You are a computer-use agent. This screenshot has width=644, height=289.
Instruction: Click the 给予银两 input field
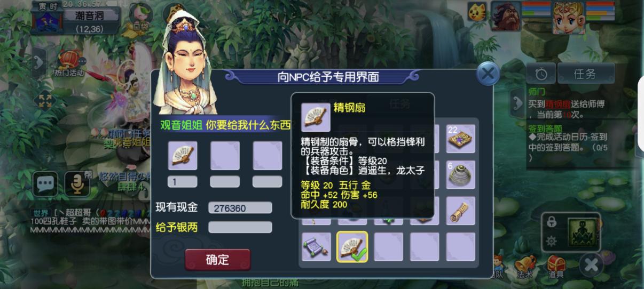[240, 227]
